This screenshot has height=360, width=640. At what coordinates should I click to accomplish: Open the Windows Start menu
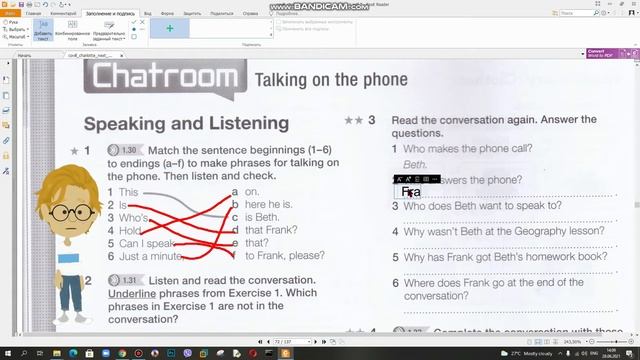click(x=7, y=353)
